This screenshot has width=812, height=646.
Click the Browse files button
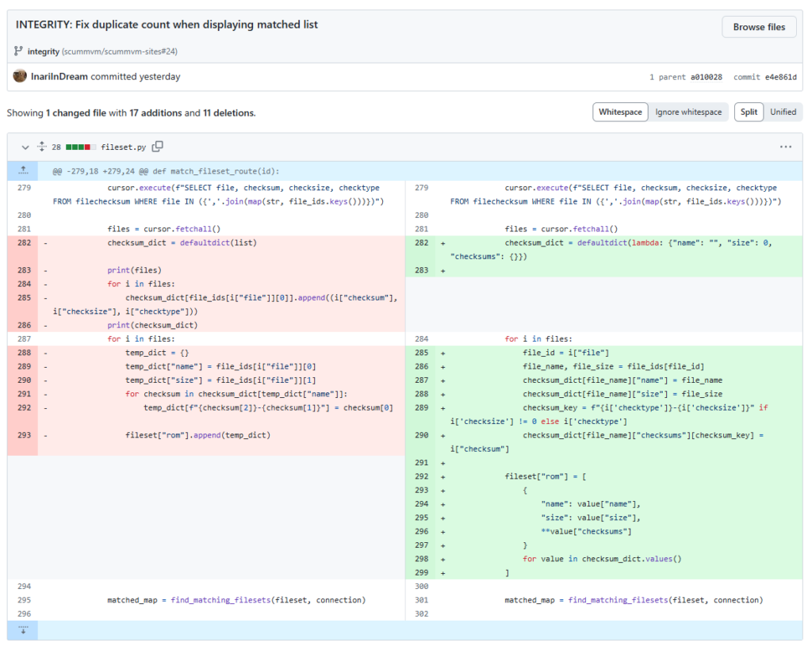point(759,27)
